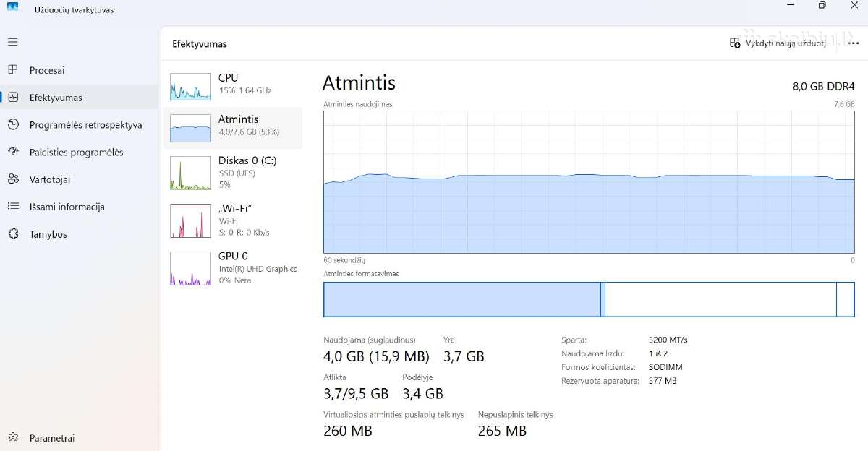Restore down the Task Manager window

[822, 5]
